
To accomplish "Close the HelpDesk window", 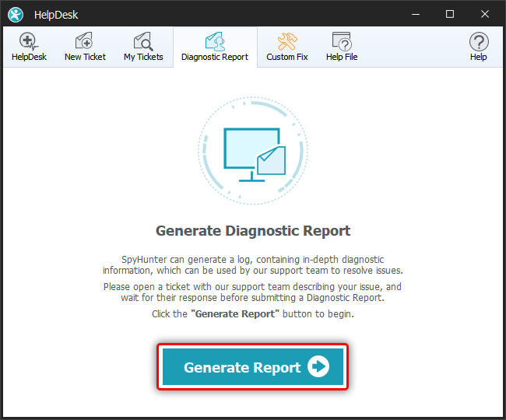I will (x=485, y=14).
